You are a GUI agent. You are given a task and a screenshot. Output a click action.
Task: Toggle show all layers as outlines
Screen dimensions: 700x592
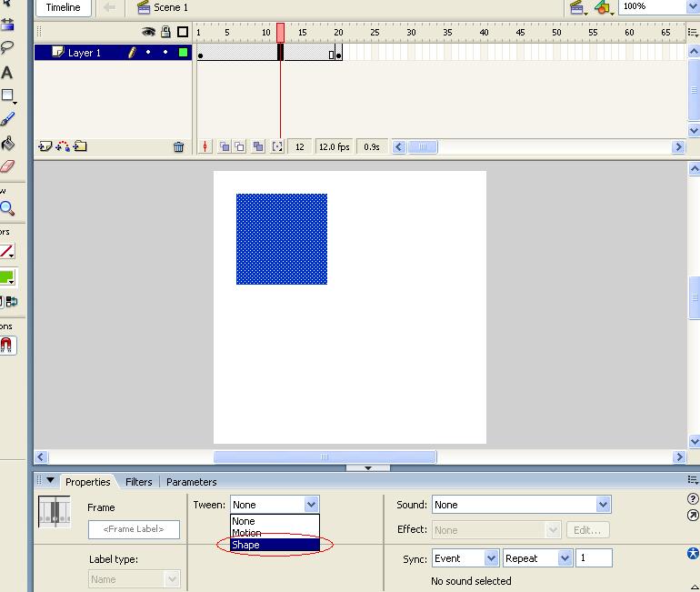[183, 32]
